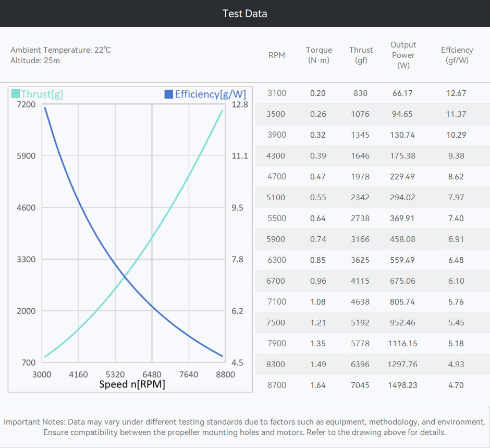This screenshot has width=490, height=448.
Task: Select the Ambient Temperature: 22℃ text
Action: click(60, 50)
